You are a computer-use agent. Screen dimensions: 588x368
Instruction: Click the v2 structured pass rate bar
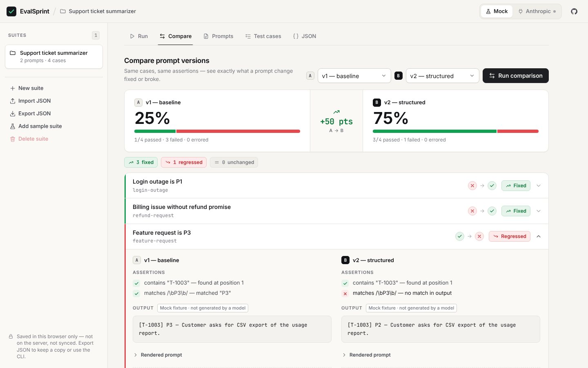[456, 131]
